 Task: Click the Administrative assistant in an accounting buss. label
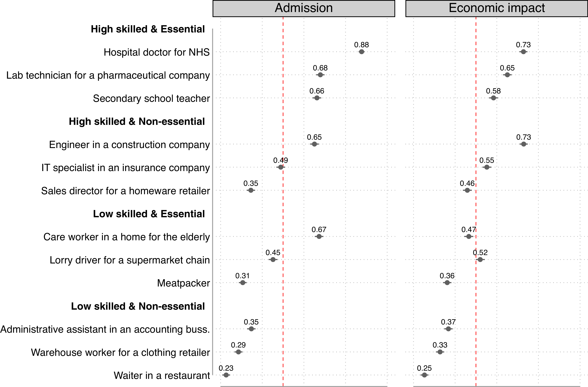click(x=105, y=329)
